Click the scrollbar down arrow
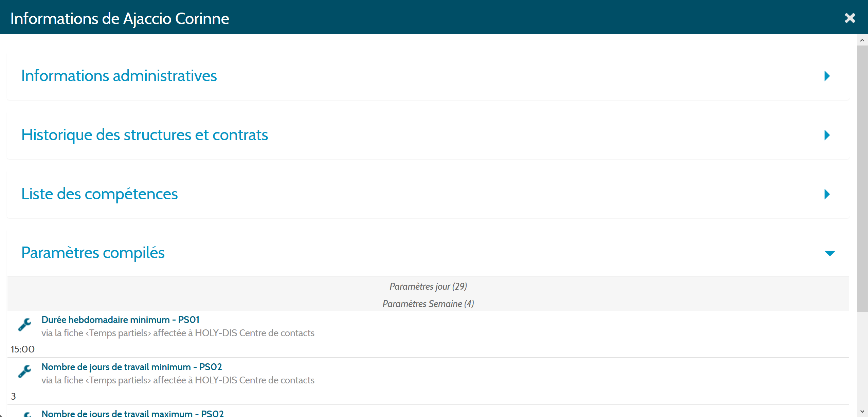The image size is (868, 417). pos(862,411)
